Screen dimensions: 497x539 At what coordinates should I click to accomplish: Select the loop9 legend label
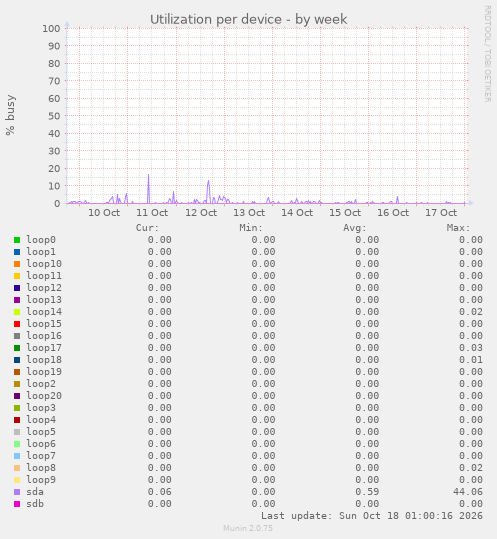(x=41, y=480)
